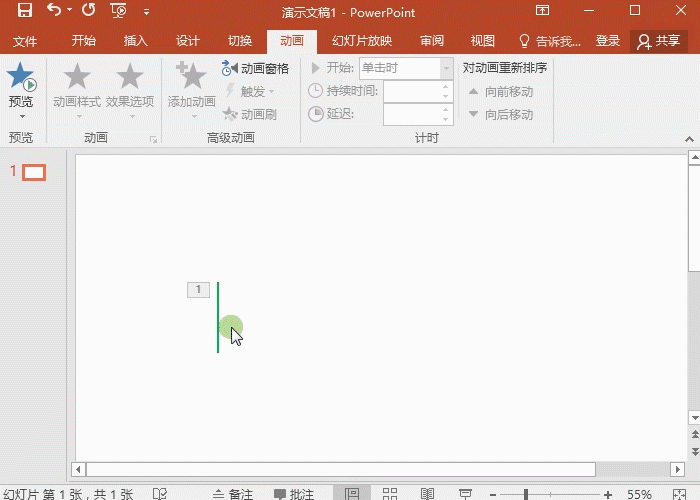Switch to Reading view icon
Screen dimensions: 700x500
(x=427, y=493)
